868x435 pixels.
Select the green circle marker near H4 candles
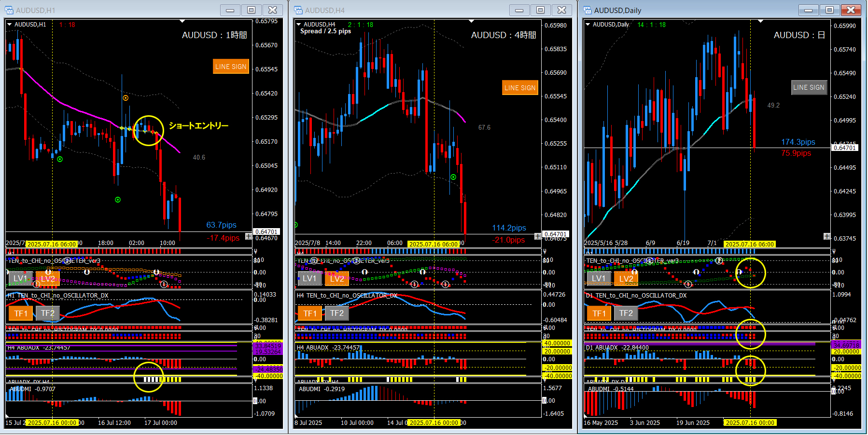click(453, 177)
